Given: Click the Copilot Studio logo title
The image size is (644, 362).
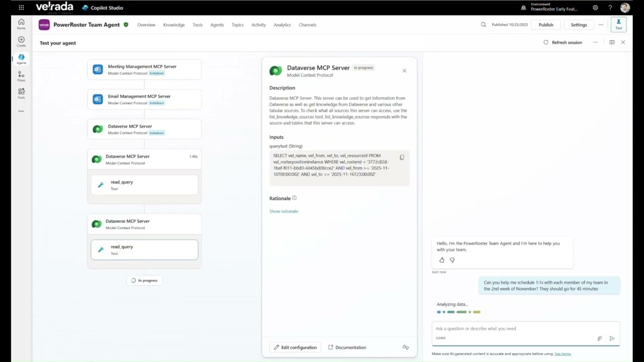Looking at the screenshot, I should click(103, 8).
